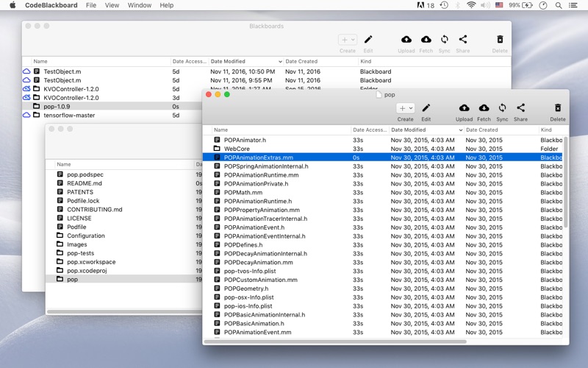The height and width of the screenshot is (368, 588).
Task: Sort by Name column in pop window
Action: click(x=282, y=130)
